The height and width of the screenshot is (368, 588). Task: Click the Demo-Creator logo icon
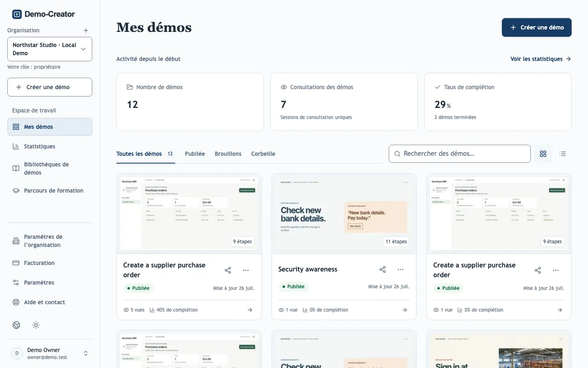point(17,14)
